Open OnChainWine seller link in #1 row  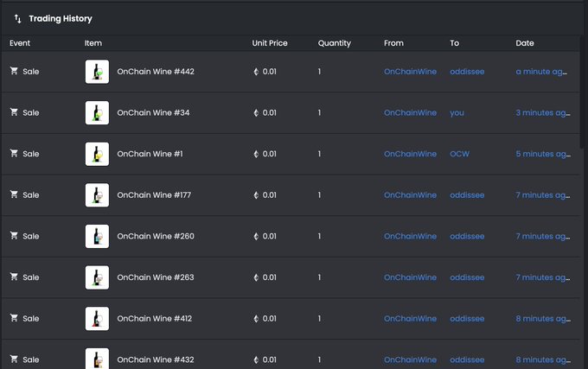point(410,154)
